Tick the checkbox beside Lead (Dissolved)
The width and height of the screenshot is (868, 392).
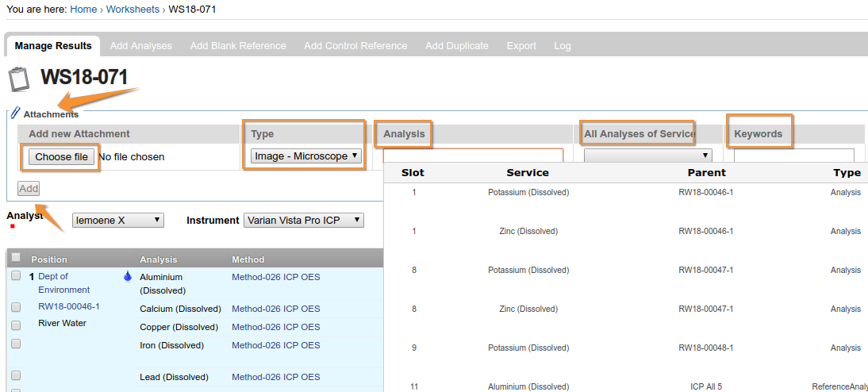pos(16,376)
